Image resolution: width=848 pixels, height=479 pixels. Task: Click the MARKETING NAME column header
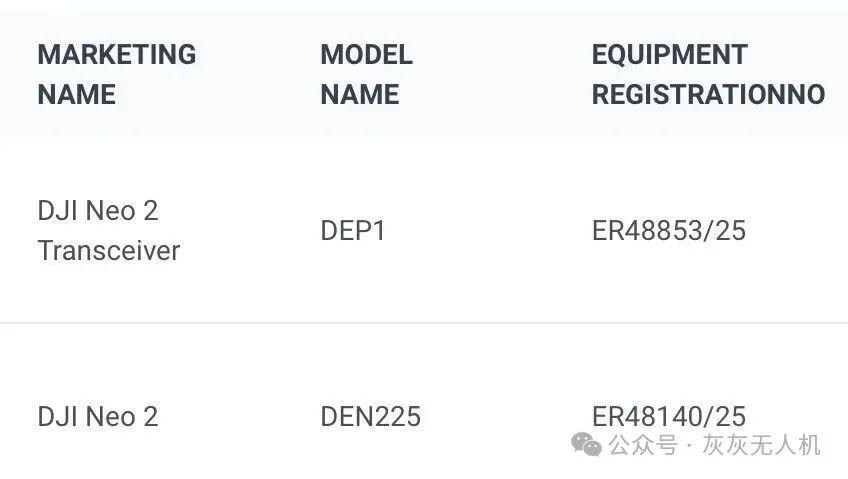point(116,74)
